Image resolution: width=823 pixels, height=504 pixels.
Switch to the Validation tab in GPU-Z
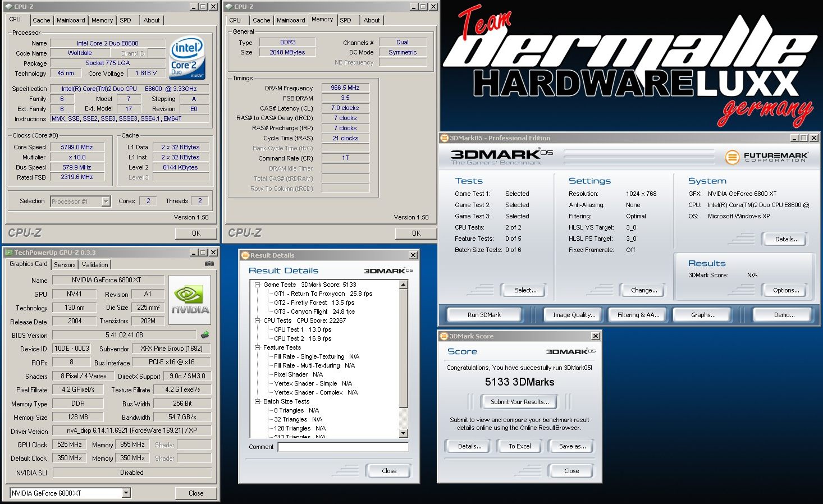tap(95, 264)
